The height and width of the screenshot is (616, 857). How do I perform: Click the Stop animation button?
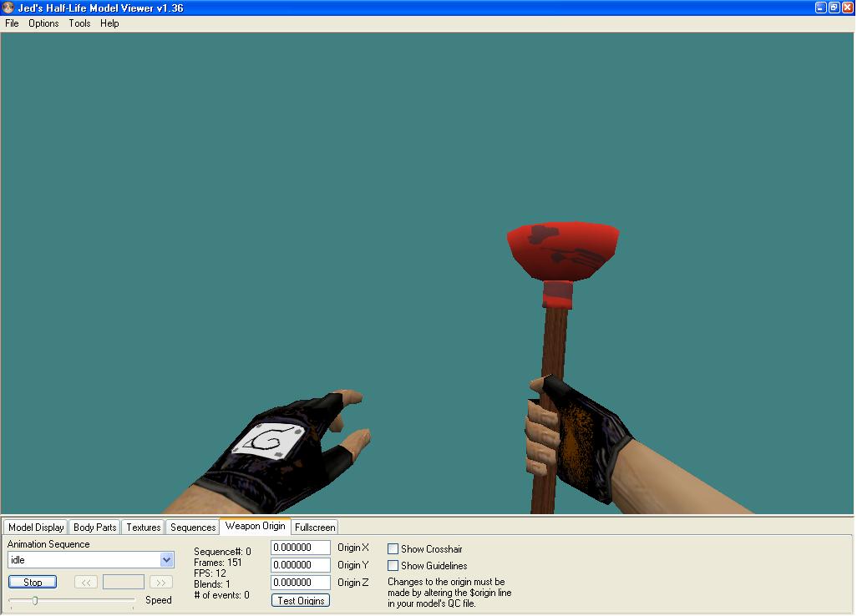33,582
